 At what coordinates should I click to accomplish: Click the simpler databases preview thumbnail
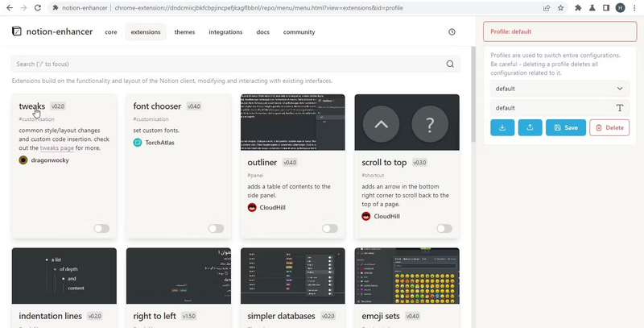(x=293, y=276)
